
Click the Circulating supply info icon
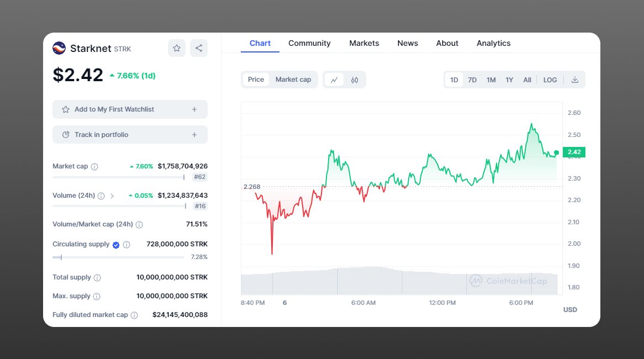(x=125, y=244)
